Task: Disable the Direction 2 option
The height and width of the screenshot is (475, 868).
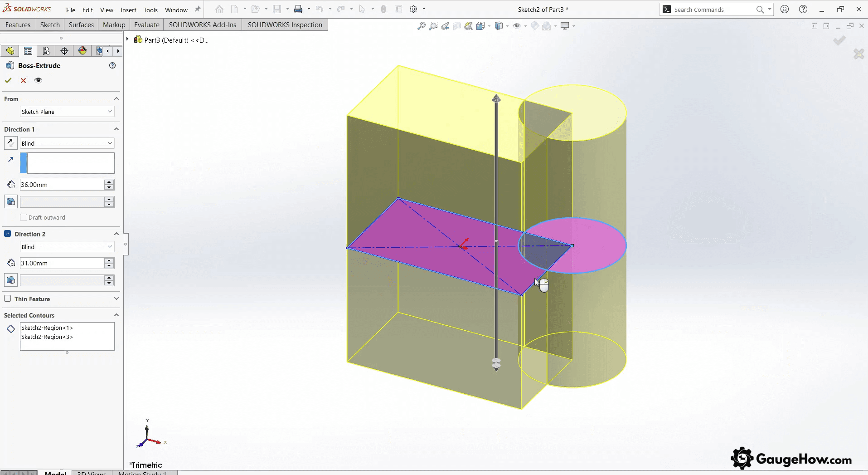Action: coord(8,233)
